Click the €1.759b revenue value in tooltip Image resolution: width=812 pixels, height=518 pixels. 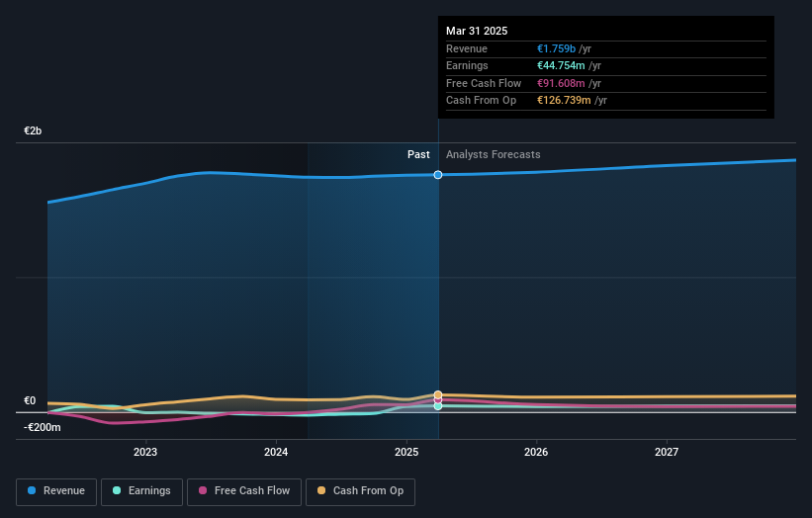pos(556,48)
